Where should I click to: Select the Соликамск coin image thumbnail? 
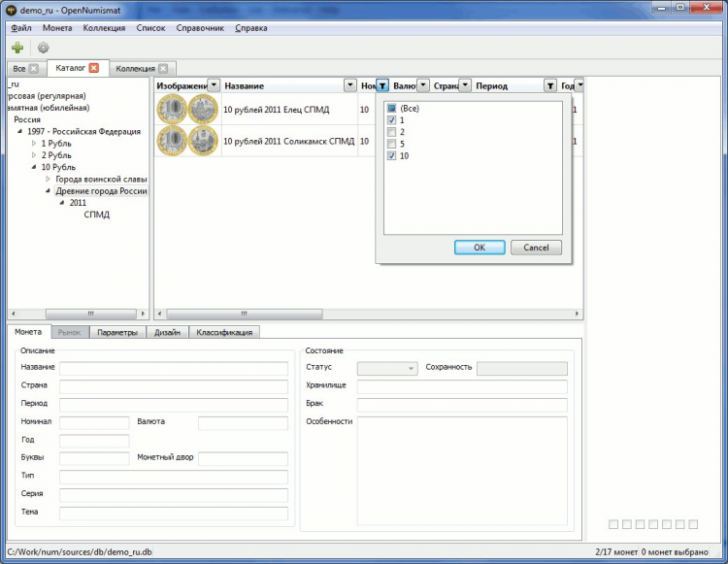coord(187,141)
